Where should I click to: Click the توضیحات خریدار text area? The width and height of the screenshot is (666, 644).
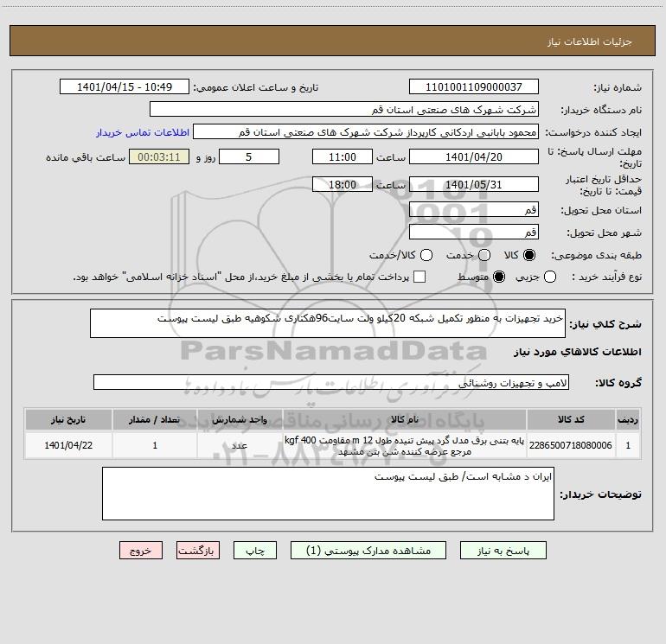click(328, 494)
